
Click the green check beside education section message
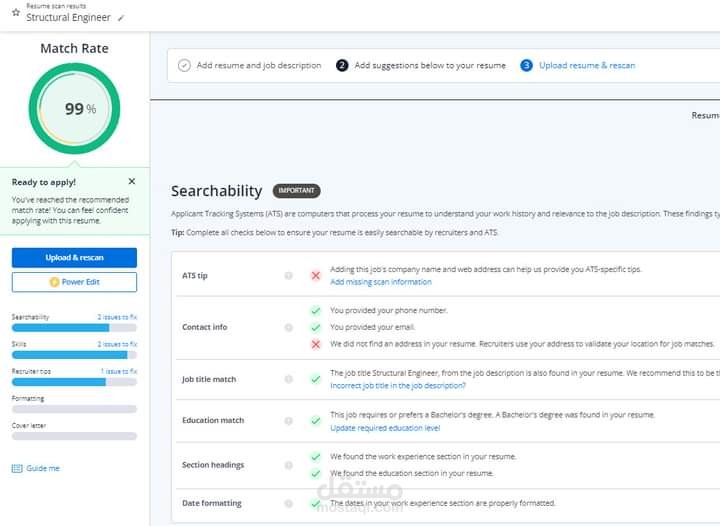click(x=315, y=473)
